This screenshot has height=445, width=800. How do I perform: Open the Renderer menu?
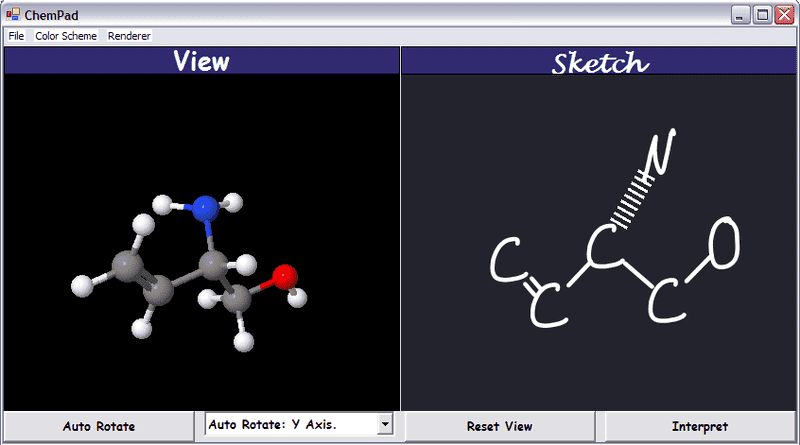point(129,36)
